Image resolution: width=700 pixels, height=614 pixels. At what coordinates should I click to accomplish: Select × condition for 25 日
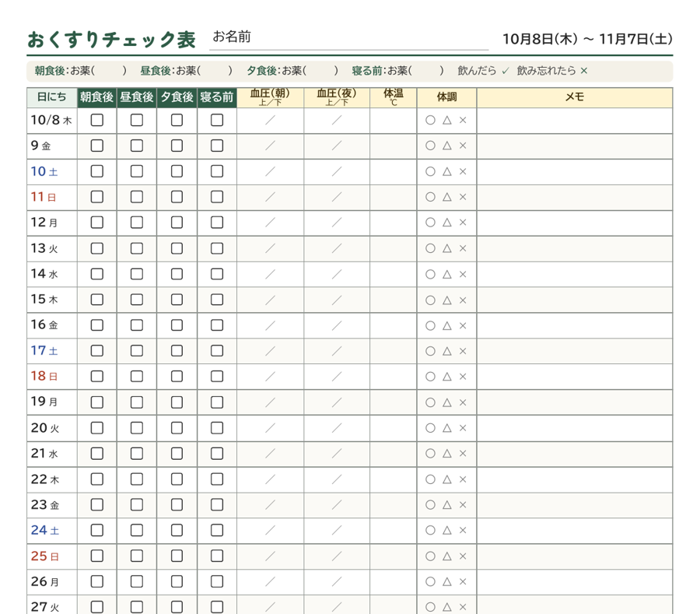(x=463, y=556)
